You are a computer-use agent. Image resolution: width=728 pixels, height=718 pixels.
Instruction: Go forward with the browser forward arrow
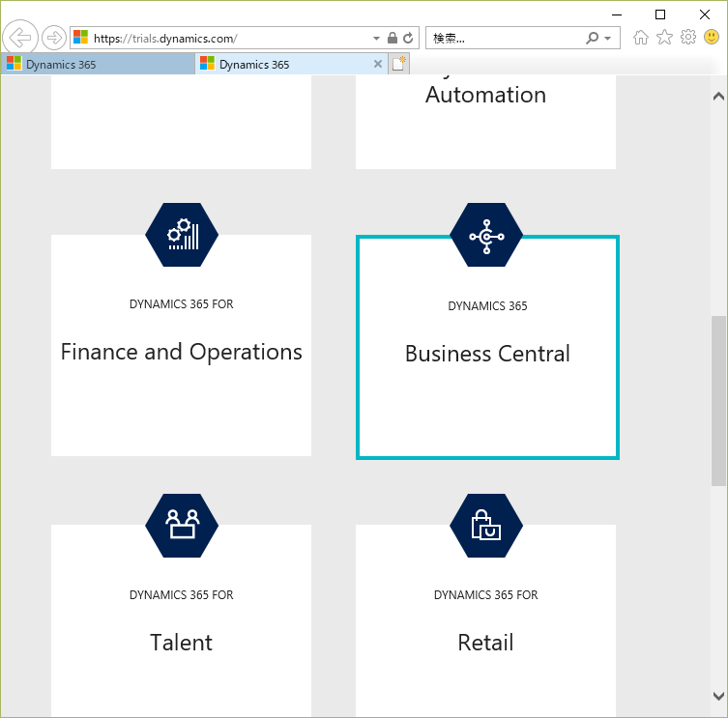tap(54, 38)
